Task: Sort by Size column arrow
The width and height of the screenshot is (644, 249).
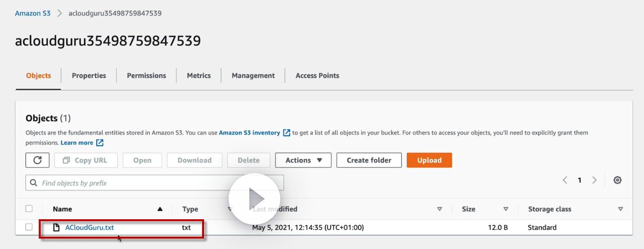Action: click(x=506, y=209)
